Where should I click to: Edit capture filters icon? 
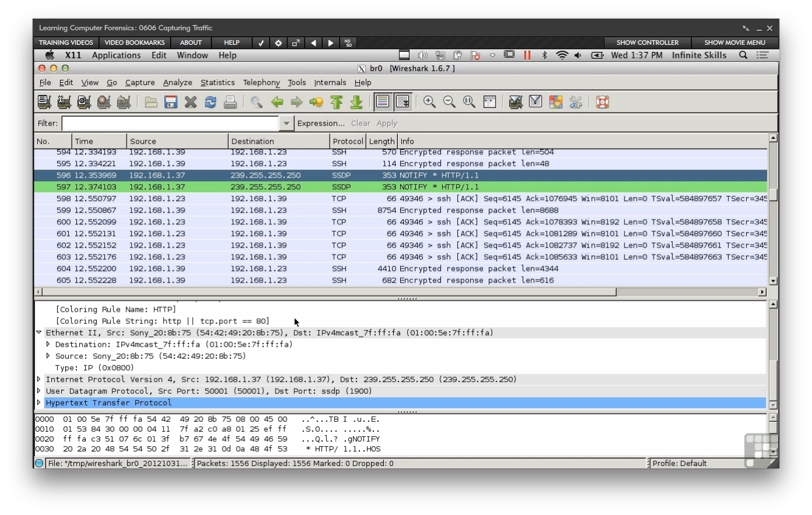click(x=515, y=102)
